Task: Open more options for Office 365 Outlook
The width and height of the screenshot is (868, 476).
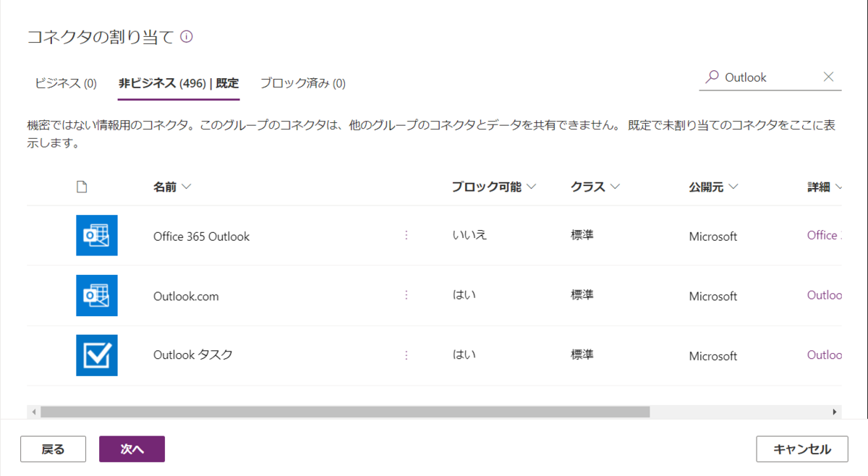Action: point(406,235)
